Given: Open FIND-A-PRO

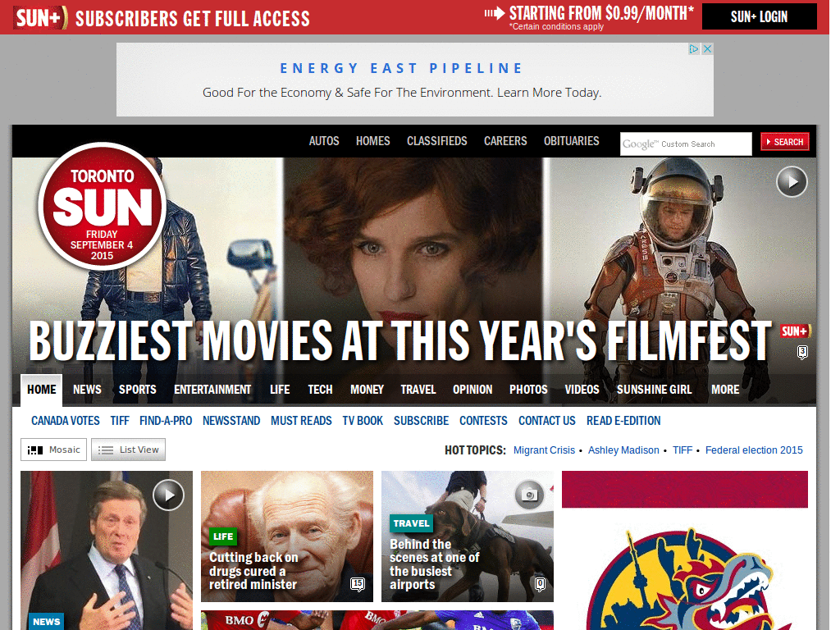Looking at the screenshot, I should 166,421.
